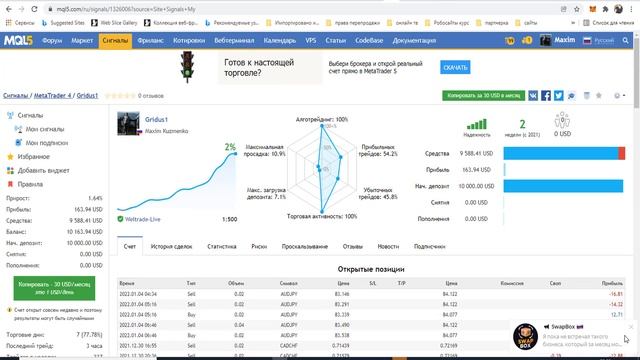Open the Сигналы menu item
The height and width of the screenshot is (360, 640).
tap(115, 40)
